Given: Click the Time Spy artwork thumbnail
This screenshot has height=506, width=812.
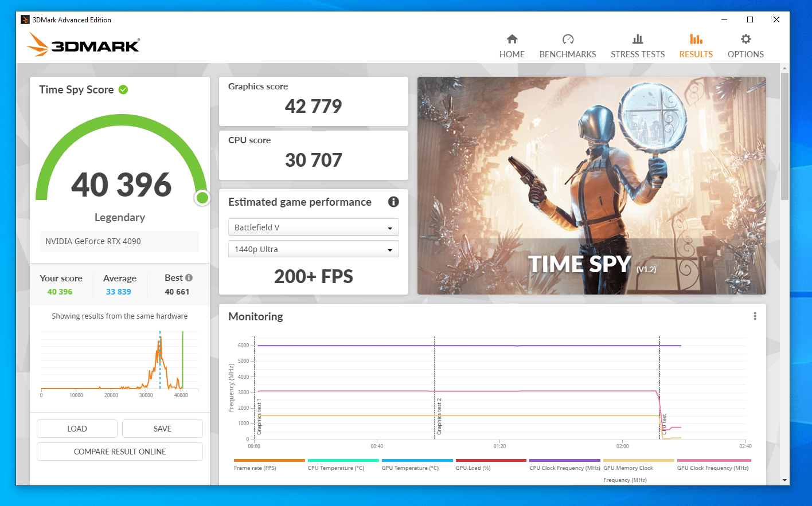Looking at the screenshot, I should [592, 186].
